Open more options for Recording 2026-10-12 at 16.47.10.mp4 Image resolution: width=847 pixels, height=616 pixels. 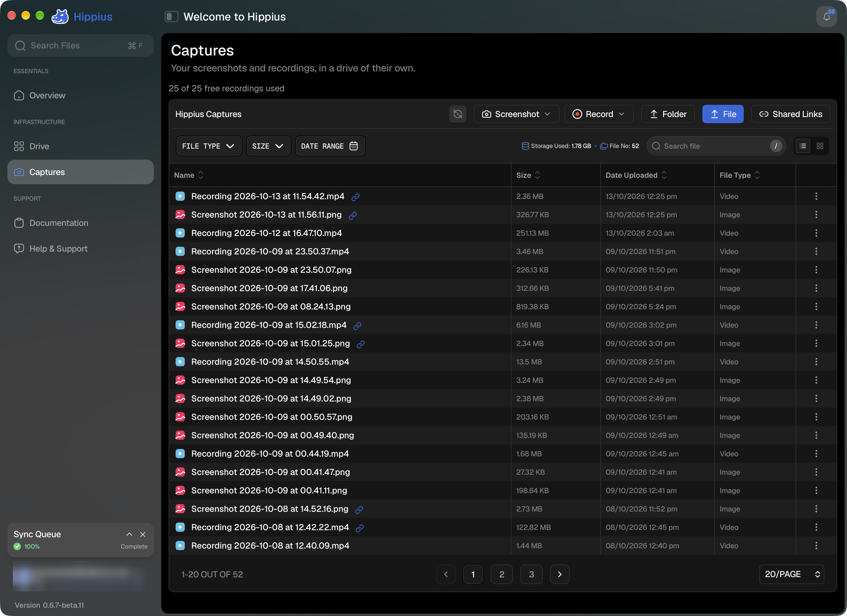point(816,233)
